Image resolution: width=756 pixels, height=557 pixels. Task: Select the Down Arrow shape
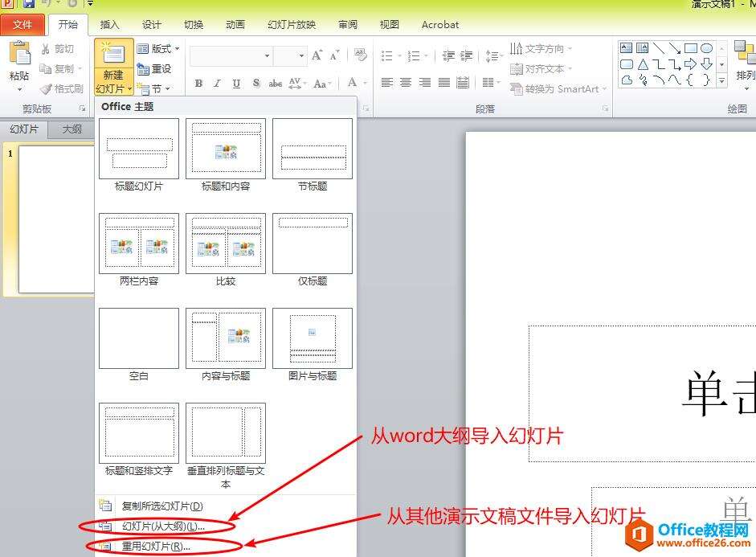coord(706,63)
